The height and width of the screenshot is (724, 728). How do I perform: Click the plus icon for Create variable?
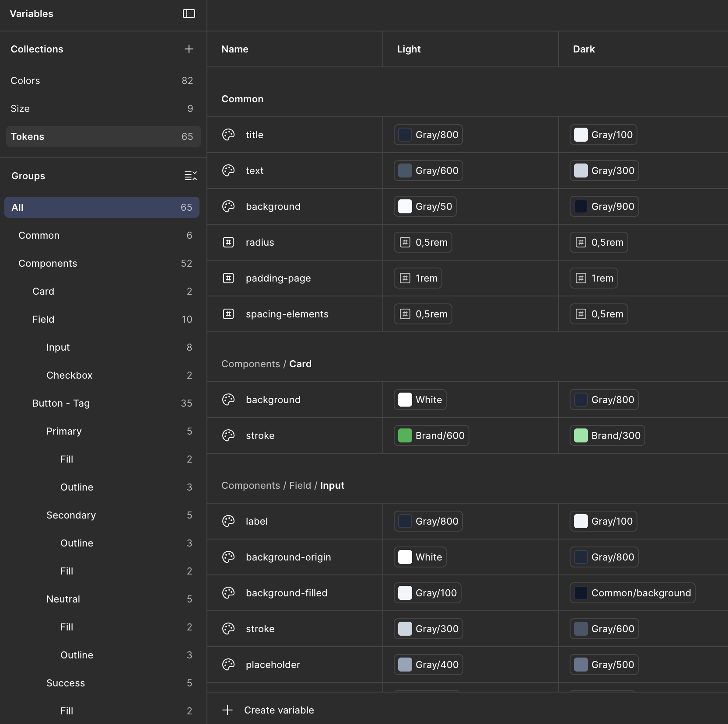(227, 710)
